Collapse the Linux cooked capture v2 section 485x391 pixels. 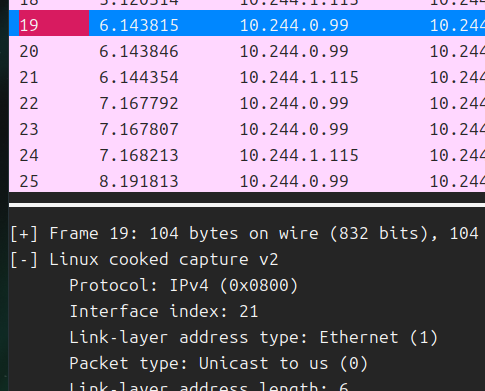(24, 260)
